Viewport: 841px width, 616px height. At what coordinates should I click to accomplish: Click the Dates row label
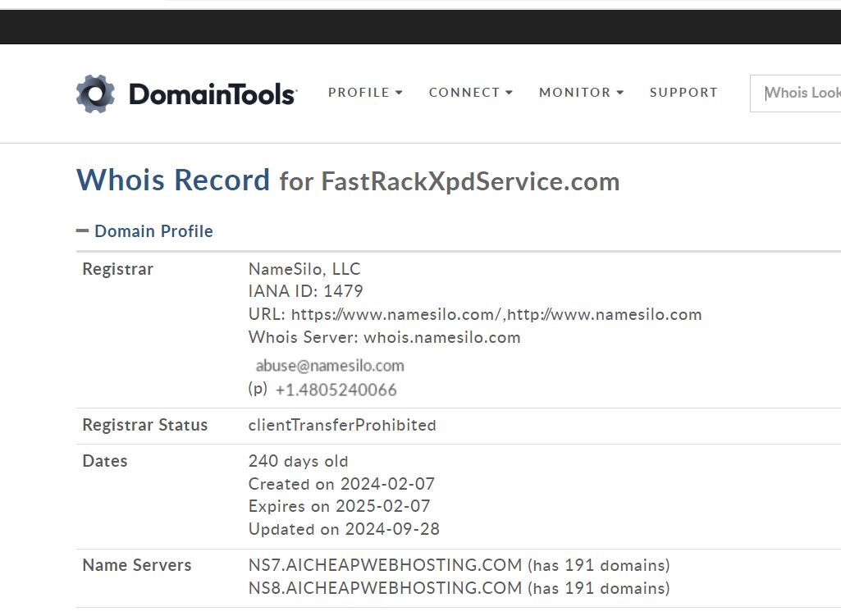[104, 461]
